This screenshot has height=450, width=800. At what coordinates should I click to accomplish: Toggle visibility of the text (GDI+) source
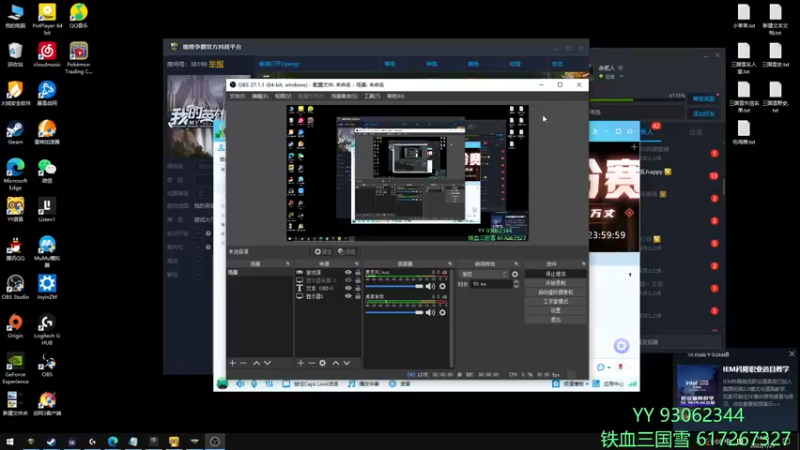(x=348, y=288)
